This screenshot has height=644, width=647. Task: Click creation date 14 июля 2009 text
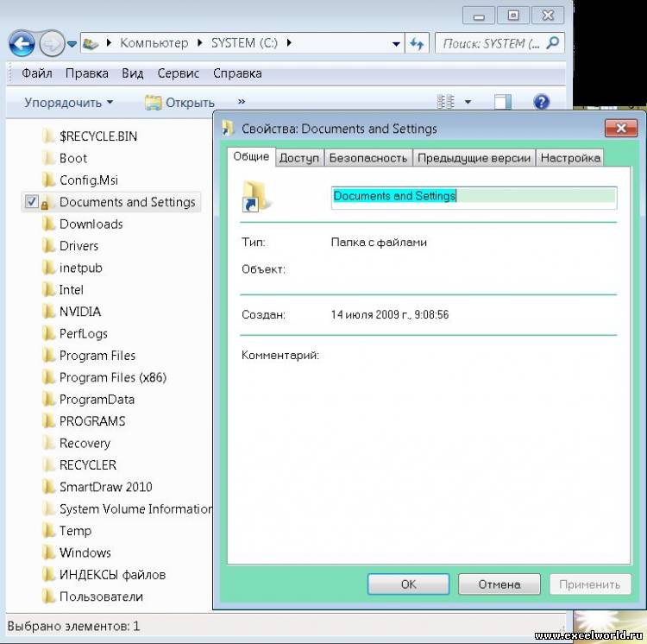click(x=390, y=314)
